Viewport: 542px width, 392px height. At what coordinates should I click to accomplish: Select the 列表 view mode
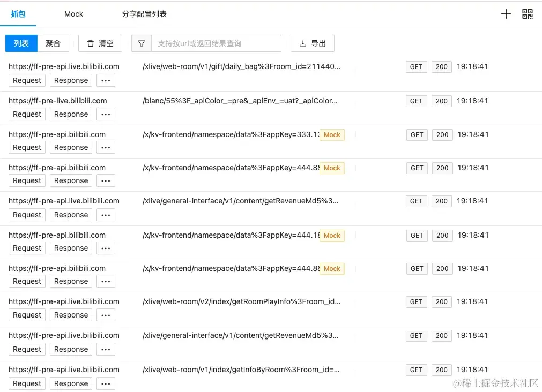pyautogui.click(x=21, y=43)
